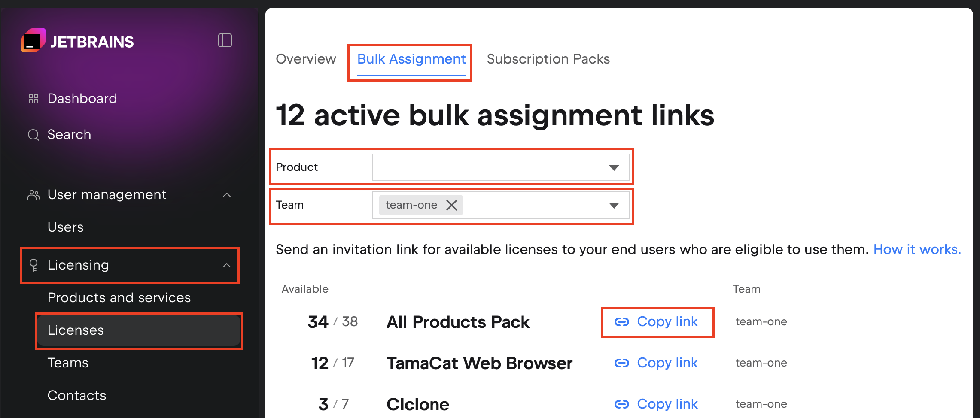This screenshot has width=980, height=418.
Task: Click chain icon for All Products Pack
Action: [x=621, y=322]
